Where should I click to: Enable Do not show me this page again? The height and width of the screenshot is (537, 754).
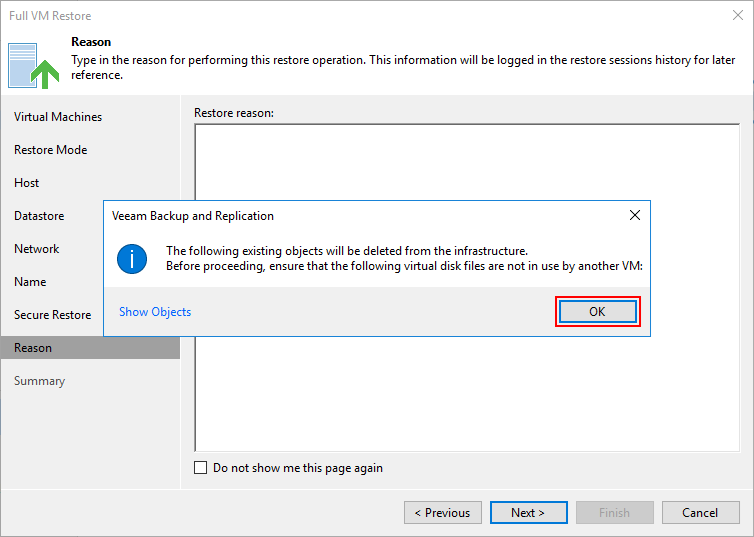click(201, 468)
